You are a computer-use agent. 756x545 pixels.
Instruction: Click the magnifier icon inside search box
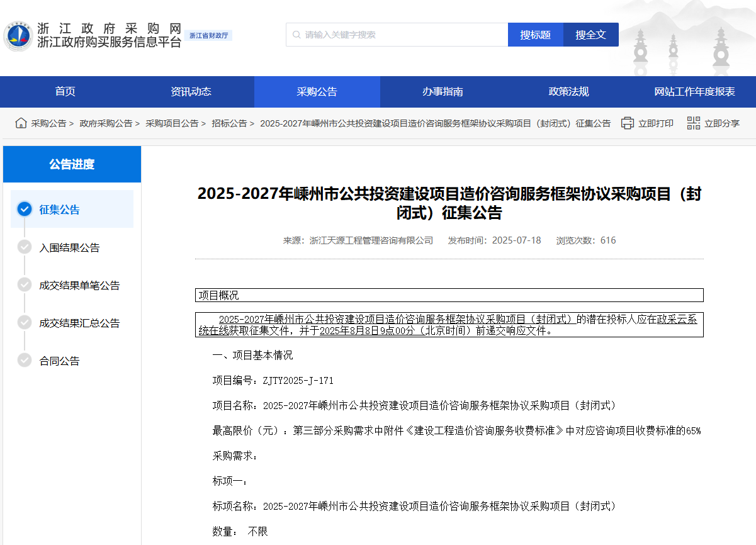tap(295, 35)
